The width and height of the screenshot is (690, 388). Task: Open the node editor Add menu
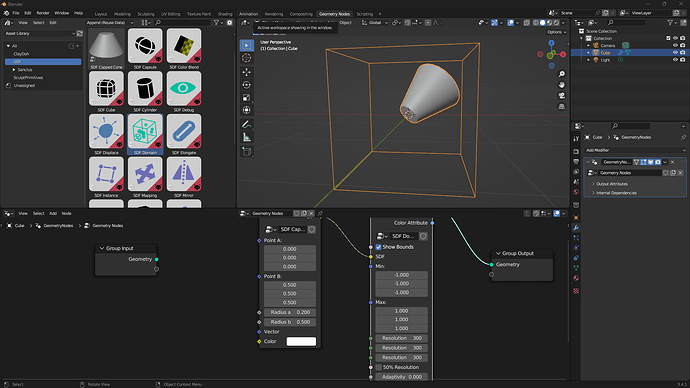point(53,213)
